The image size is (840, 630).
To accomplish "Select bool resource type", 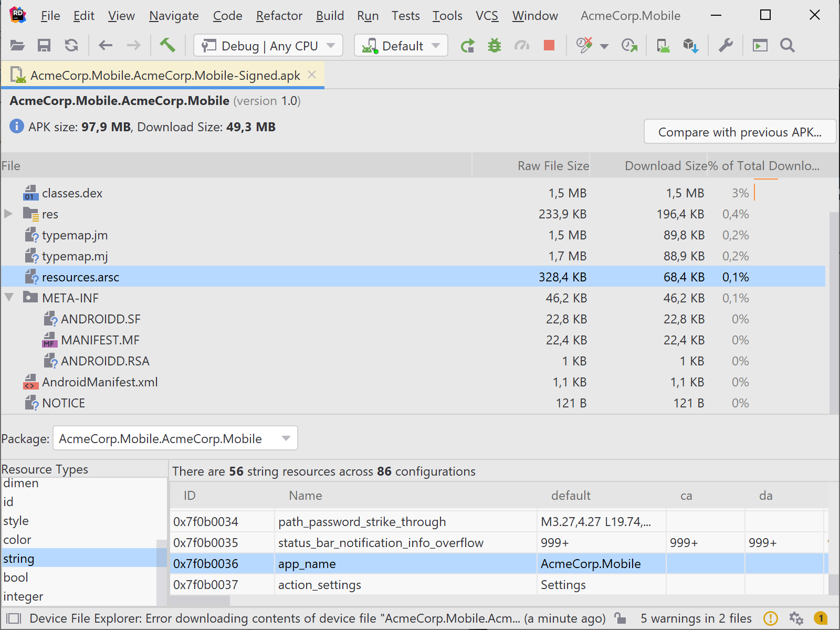I will (79, 577).
